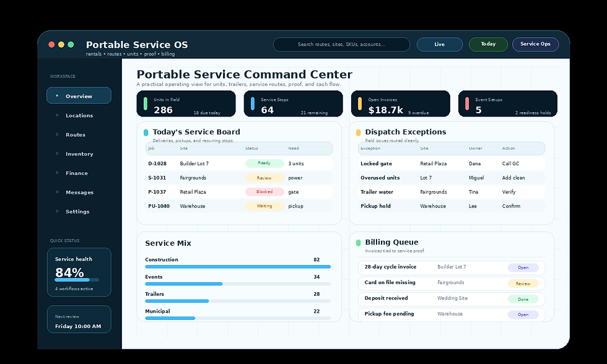The height and width of the screenshot is (364, 607).
Task: Open the Pickup fee pending row
Action: tap(452, 314)
